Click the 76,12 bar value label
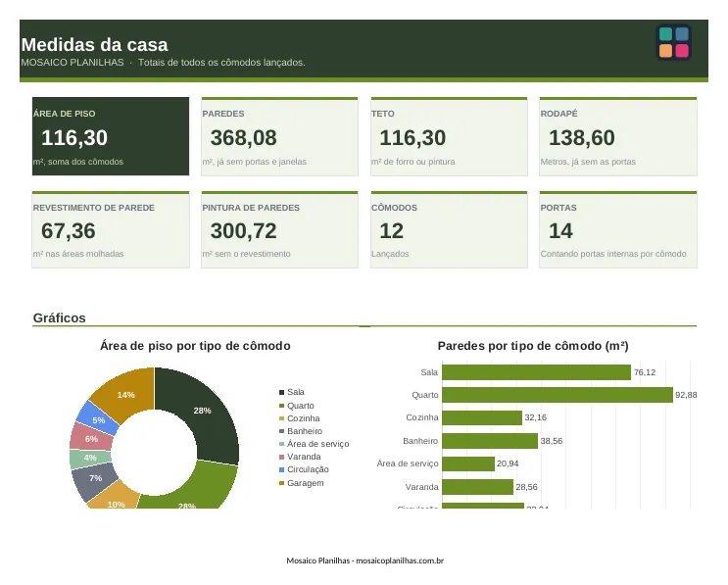728x585 pixels. tap(645, 372)
